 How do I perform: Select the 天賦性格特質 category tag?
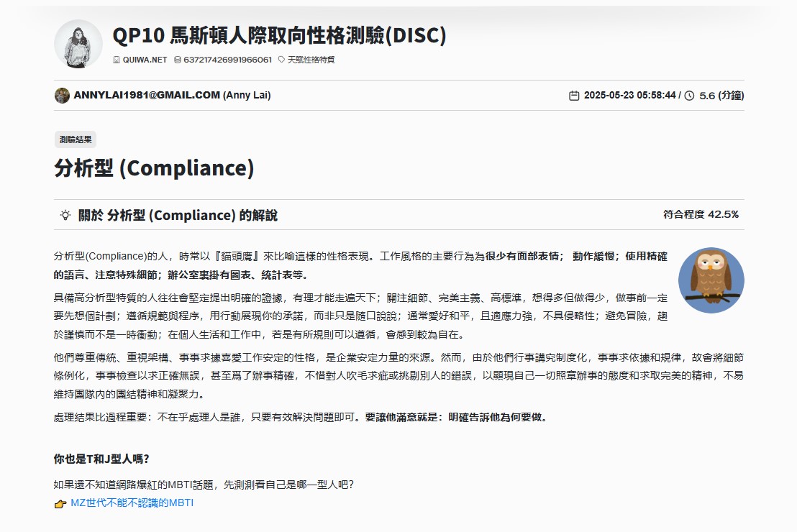[x=311, y=60]
